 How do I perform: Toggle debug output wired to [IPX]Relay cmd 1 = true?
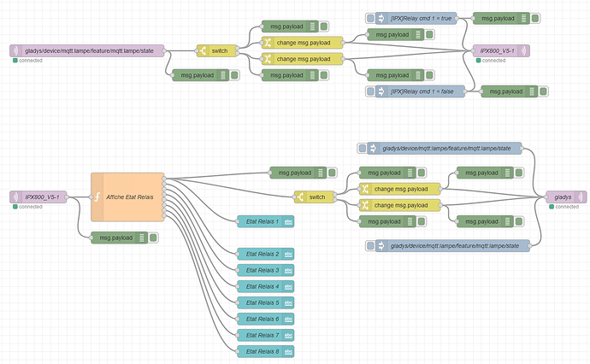coord(535,18)
